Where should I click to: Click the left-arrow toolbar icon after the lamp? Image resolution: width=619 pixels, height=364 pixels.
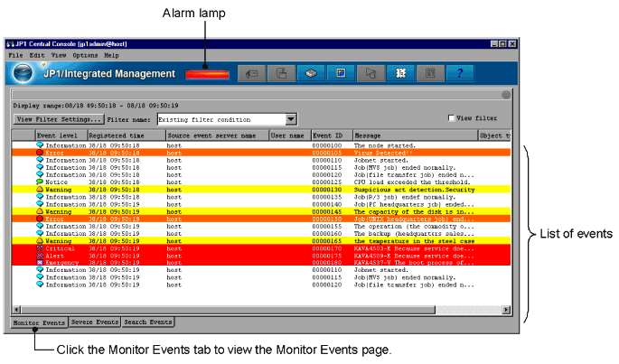250,74
